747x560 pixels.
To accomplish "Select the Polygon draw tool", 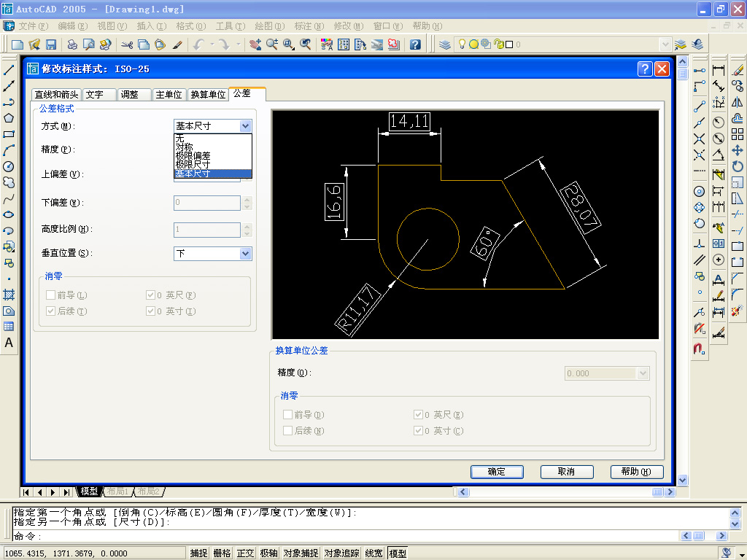I will [x=9, y=118].
